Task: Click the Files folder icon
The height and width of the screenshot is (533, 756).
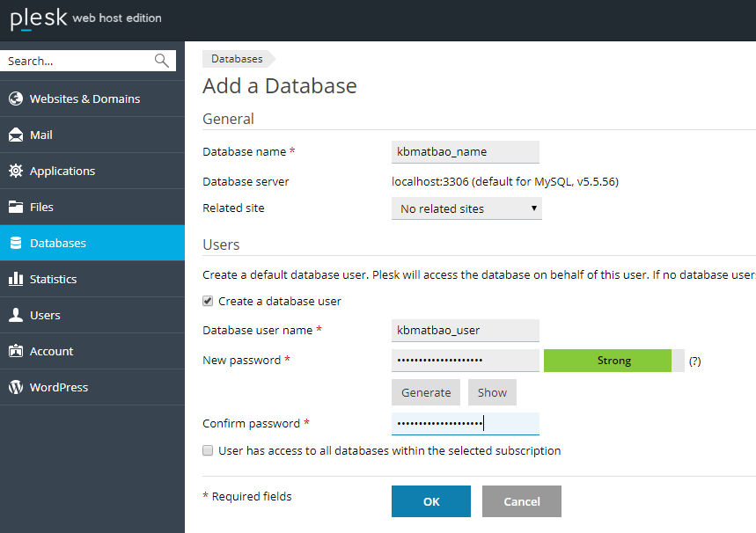Action: 16,208
